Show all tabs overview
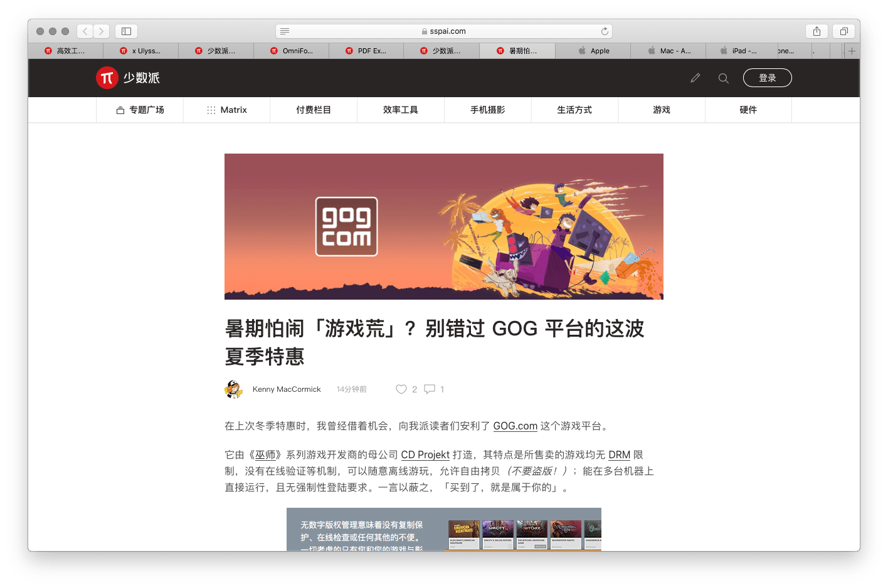Viewport: 888px width, 588px height. 843,31
